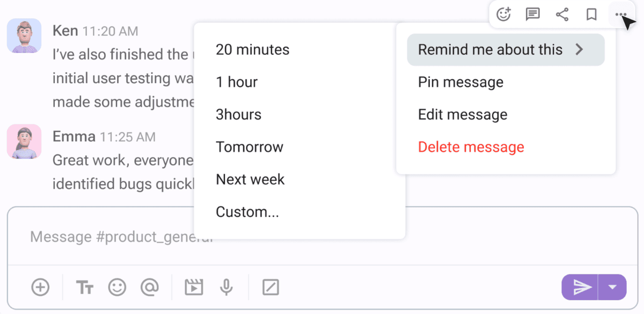Open text formatting with the Tt icon
The width and height of the screenshot is (644, 314).
point(84,287)
